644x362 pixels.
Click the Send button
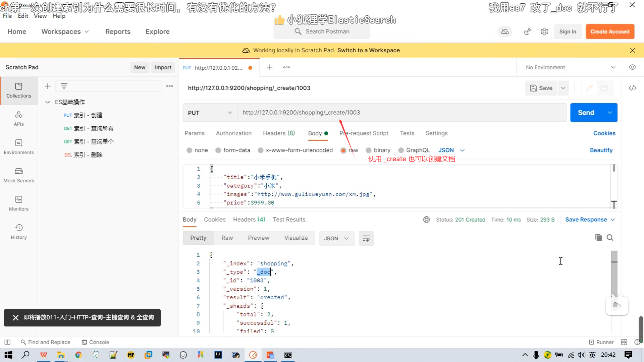586,113
